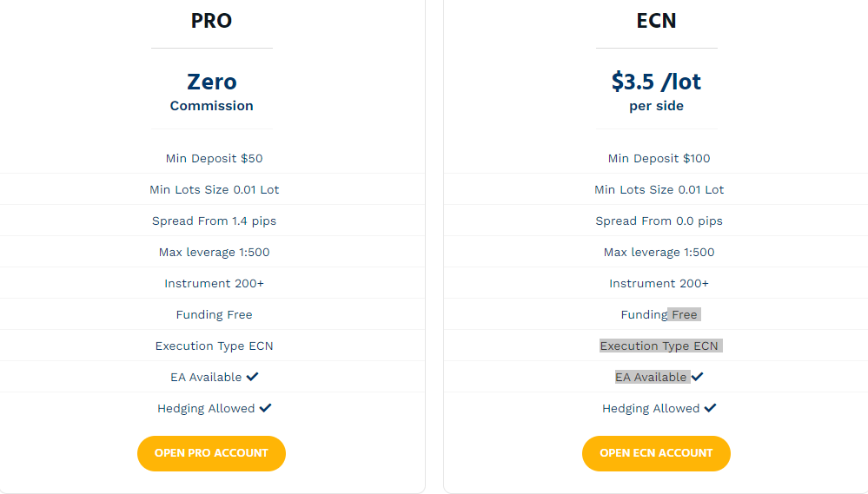The width and height of the screenshot is (868, 494).
Task: Click the Zero Commission price text
Action: pos(211,92)
